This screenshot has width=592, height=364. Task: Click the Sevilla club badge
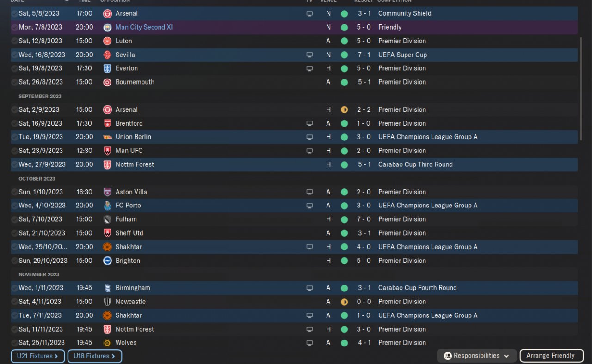(x=107, y=55)
